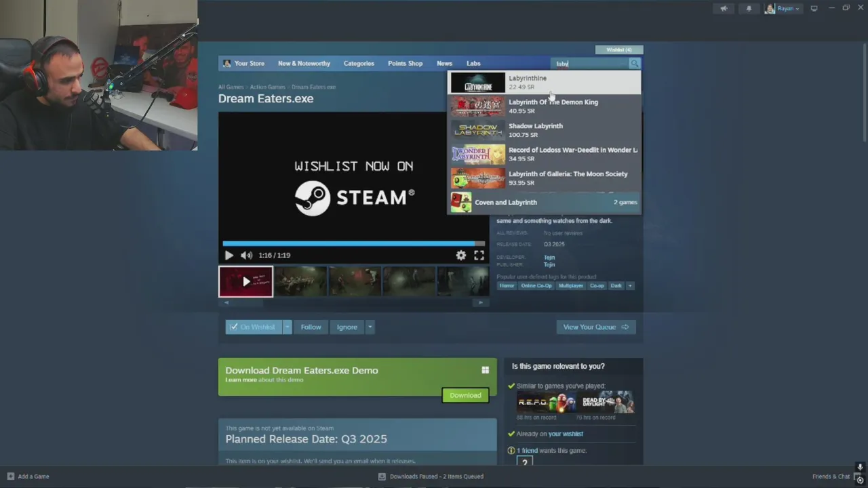Click the Follow button
Screen dimensions: 868x488
pos(311,327)
